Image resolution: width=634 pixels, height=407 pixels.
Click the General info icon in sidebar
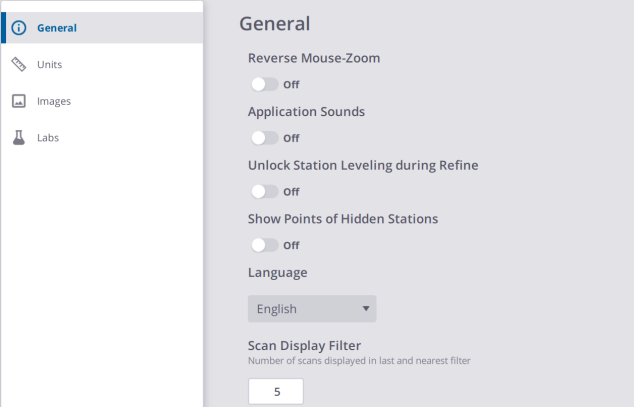pos(18,28)
